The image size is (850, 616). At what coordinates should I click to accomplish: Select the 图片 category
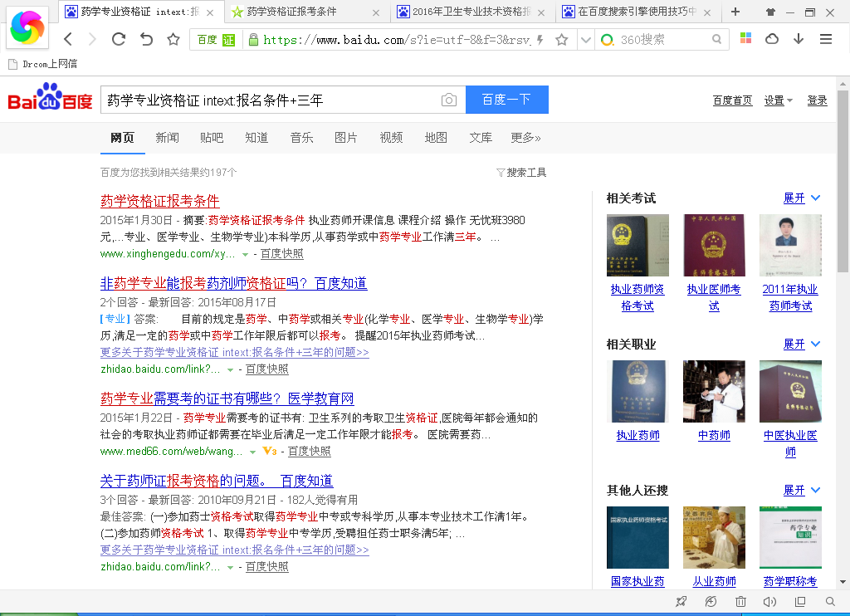[x=346, y=138]
